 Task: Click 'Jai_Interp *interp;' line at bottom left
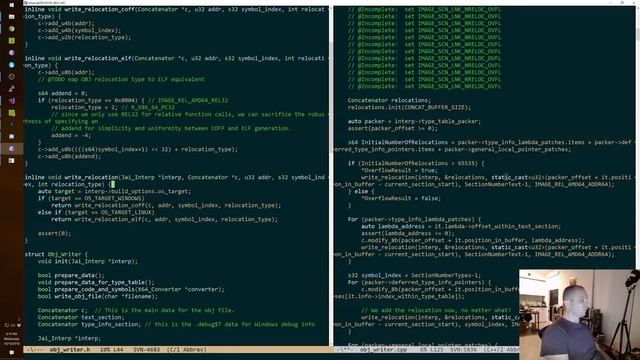(x=69, y=338)
